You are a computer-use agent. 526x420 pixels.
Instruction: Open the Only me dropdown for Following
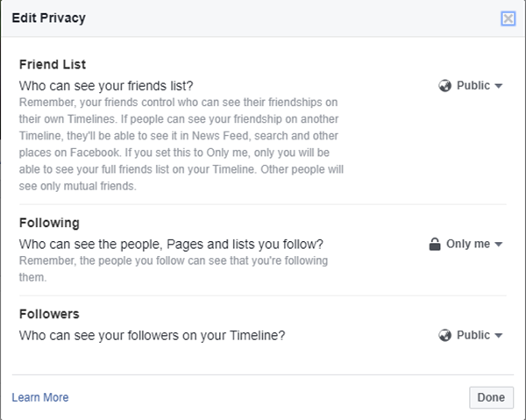point(466,244)
